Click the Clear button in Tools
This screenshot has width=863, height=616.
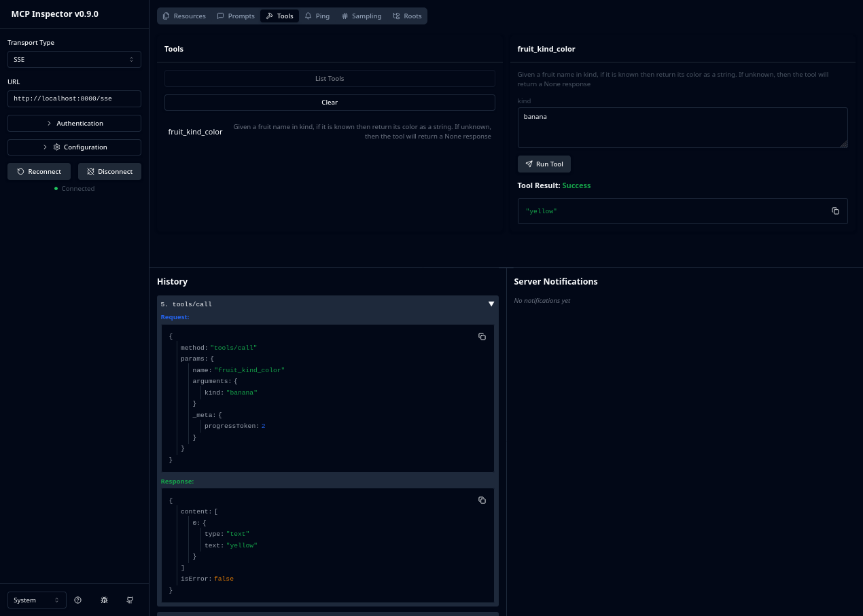point(330,103)
